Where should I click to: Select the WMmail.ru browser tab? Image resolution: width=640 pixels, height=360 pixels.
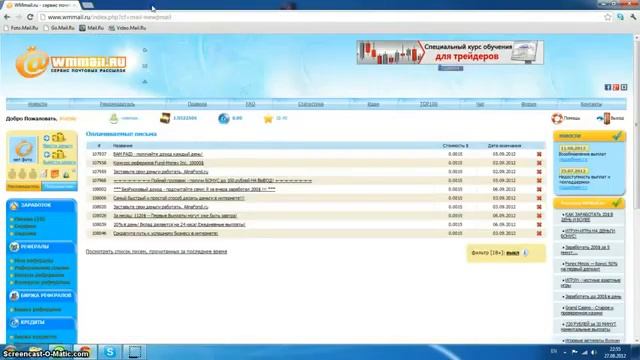point(41,5)
